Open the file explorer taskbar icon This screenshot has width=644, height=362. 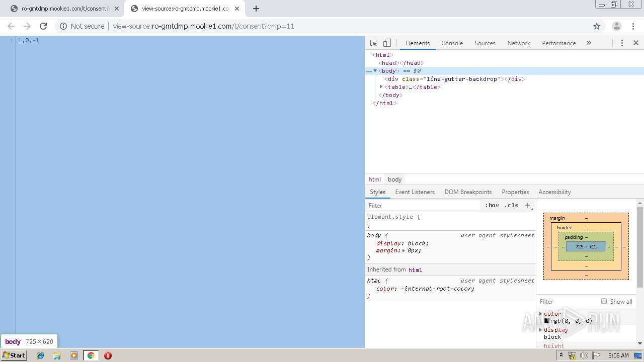57,355
